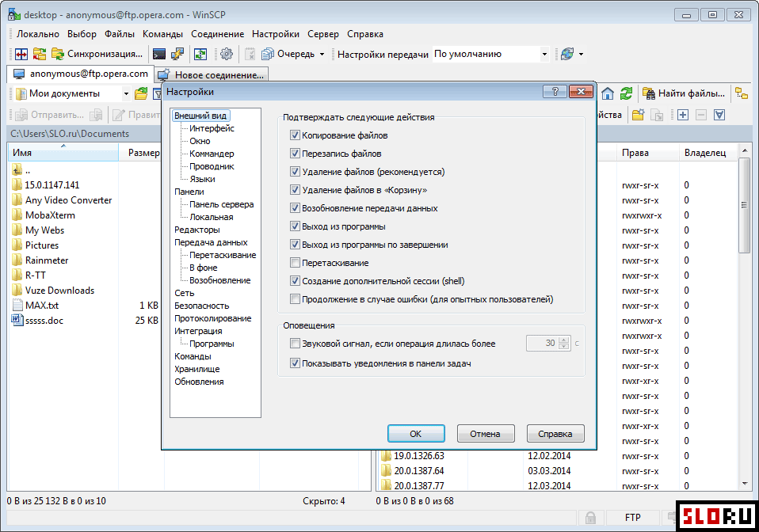Uncheck Копирование файлов confirmation
This screenshot has width=759, height=532.
(x=295, y=135)
